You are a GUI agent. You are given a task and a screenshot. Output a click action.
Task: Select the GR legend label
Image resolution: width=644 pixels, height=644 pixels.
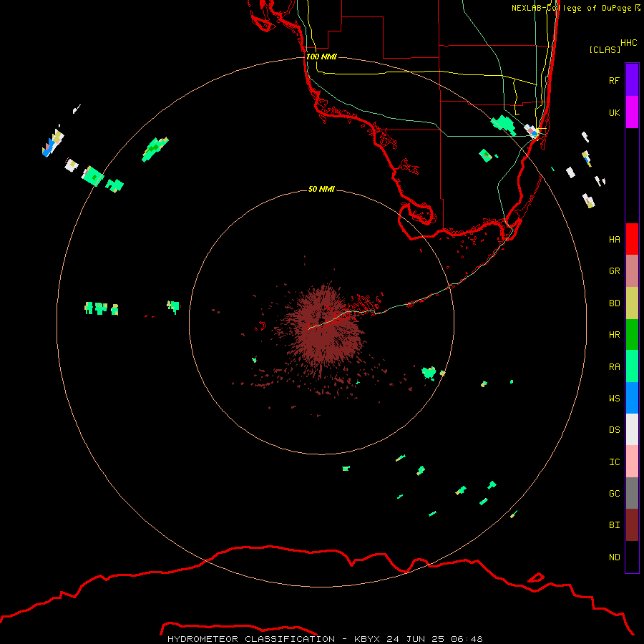click(614, 271)
